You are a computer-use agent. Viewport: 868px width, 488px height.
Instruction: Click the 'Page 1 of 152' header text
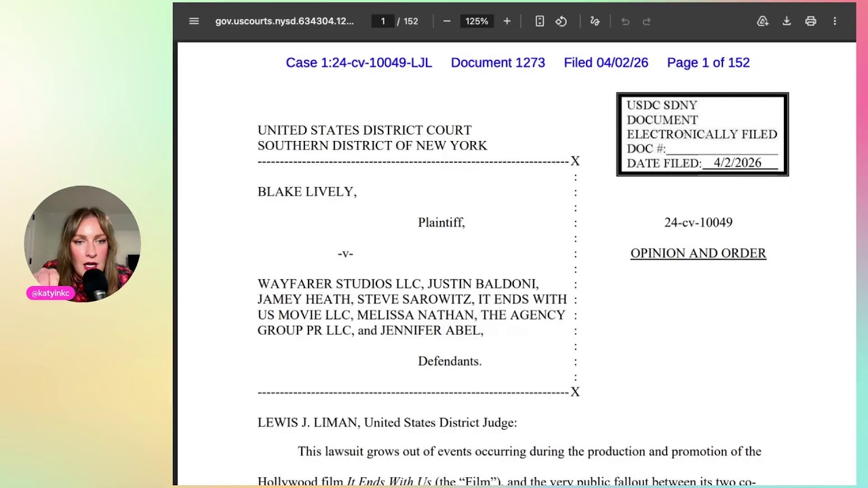click(x=709, y=62)
